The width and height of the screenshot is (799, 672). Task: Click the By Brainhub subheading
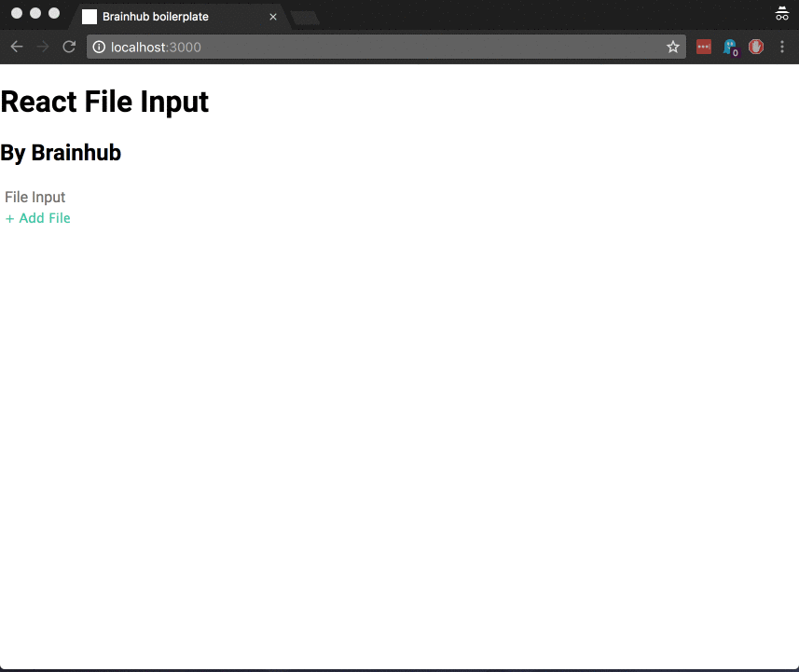[x=61, y=152]
